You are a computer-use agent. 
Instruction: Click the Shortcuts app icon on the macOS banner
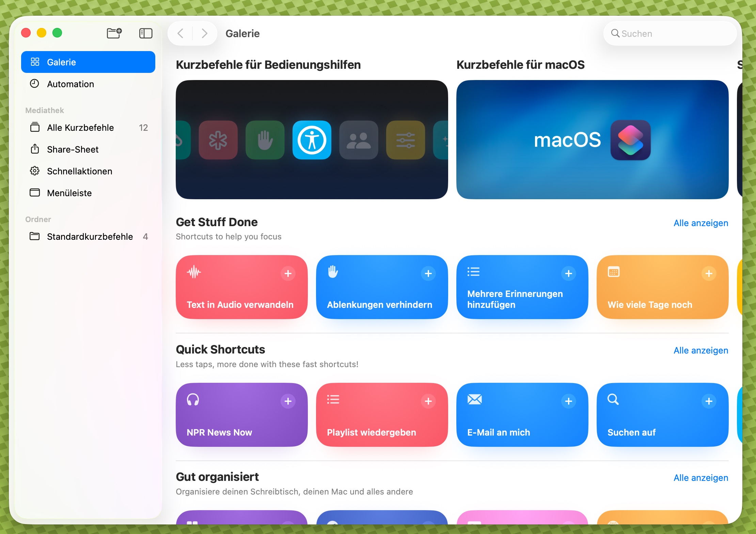pos(630,140)
